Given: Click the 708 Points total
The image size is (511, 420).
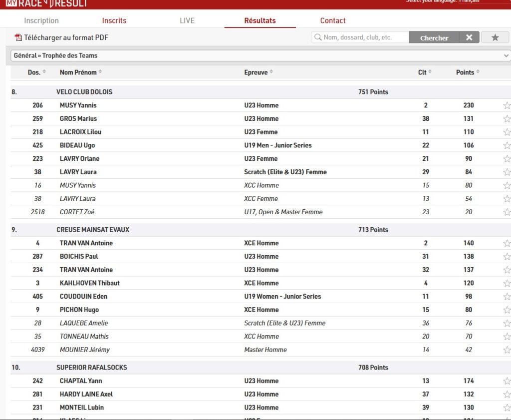Looking at the screenshot, I should pos(373,368).
